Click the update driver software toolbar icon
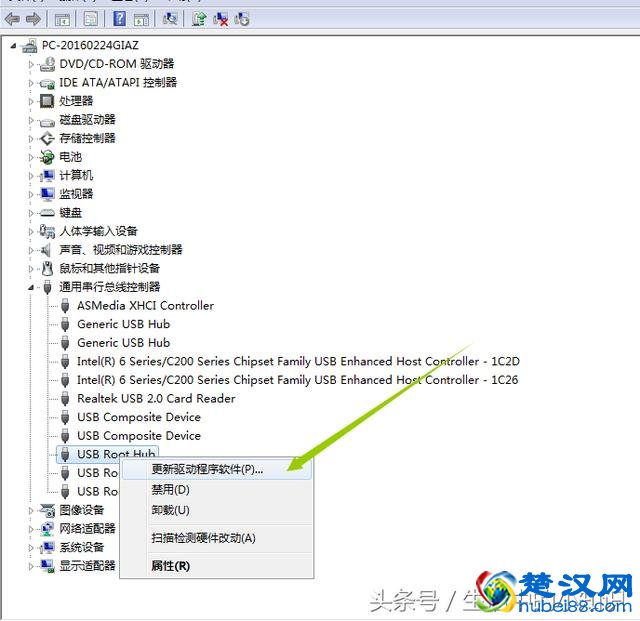Viewport: 640px width, 621px height. (199, 19)
